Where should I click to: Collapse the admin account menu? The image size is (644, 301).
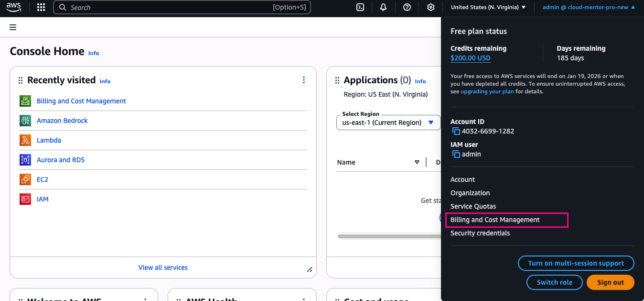point(589,7)
